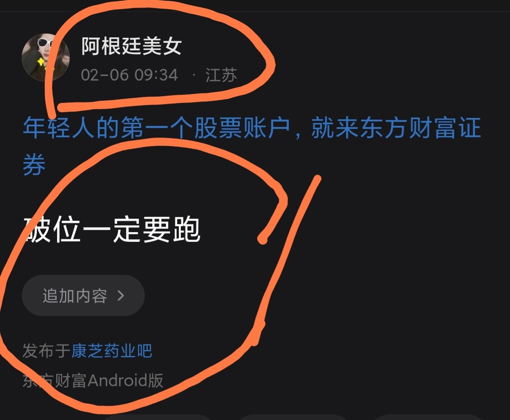510x420 pixels.
Task: Open the 追加内容 pill button
Action: 83,295
